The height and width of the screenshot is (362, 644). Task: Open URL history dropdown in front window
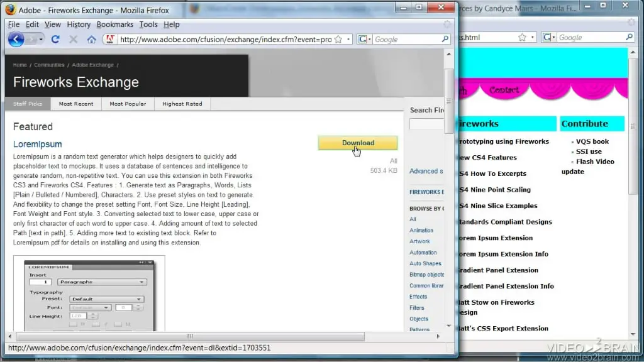pyautogui.click(x=348, y=40)
